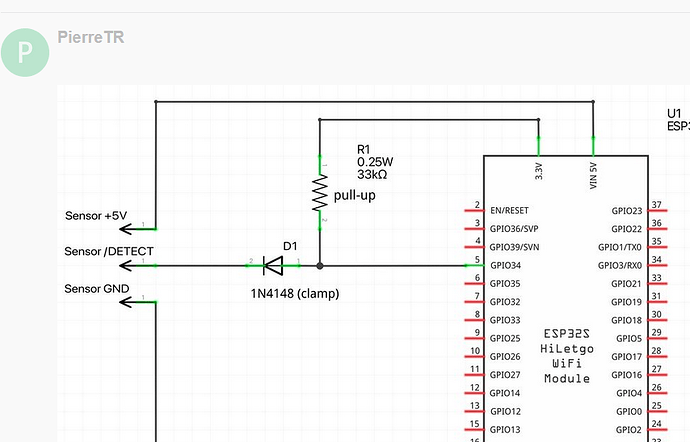Select the 3.3V power pin
690x442 pixels.
(539, 146)
